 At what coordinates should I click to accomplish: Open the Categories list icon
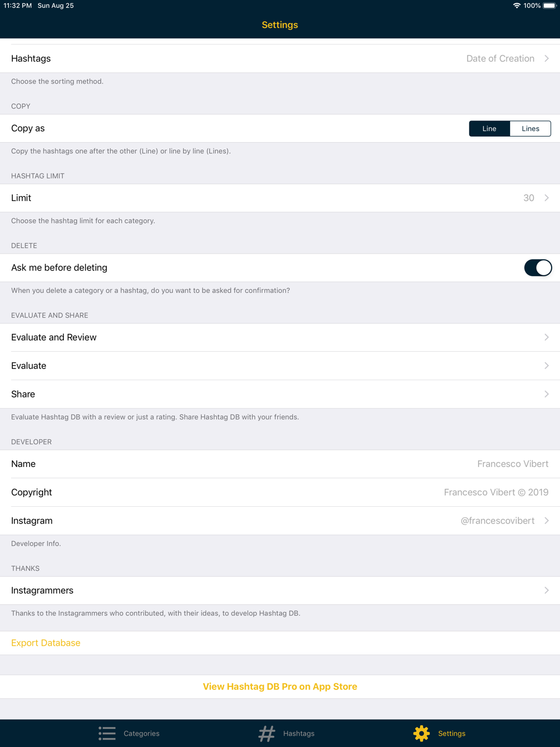(107, 734)
